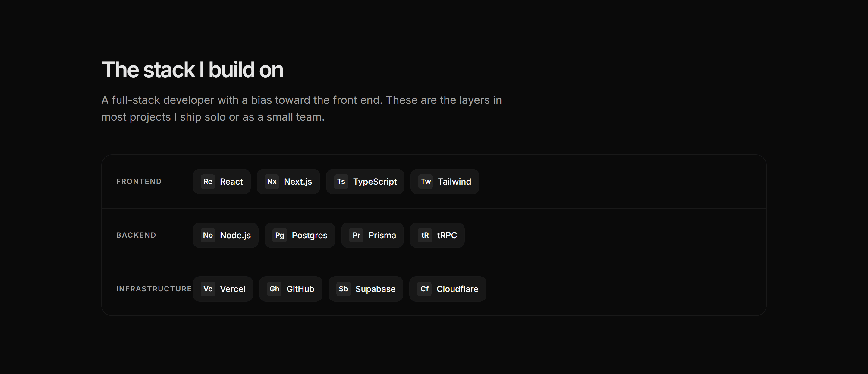Screen dimensions: 868x374
Task: Select the Next.js label text
Action: click(x=298, y=182)
